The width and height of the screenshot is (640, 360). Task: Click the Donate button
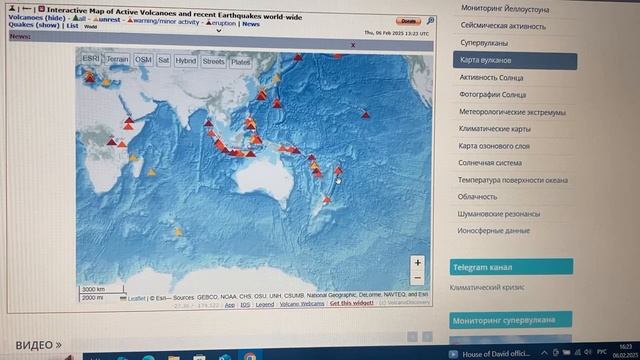[408, 21]
